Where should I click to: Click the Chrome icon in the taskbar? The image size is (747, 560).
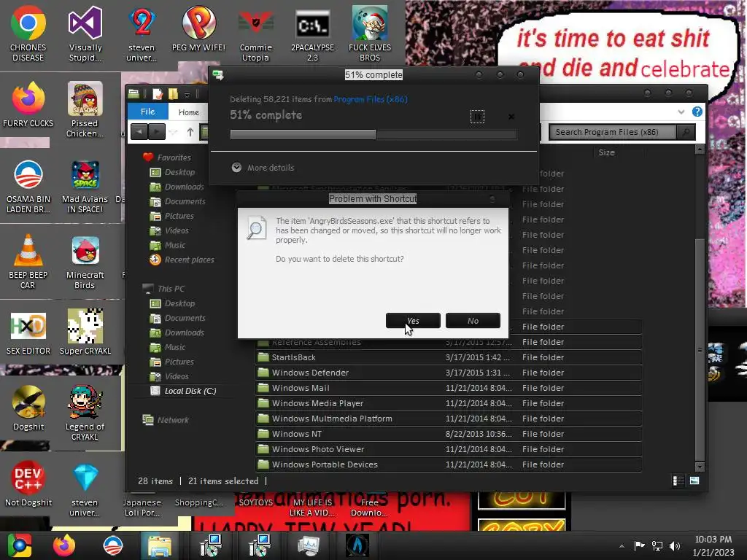[20, 545]
